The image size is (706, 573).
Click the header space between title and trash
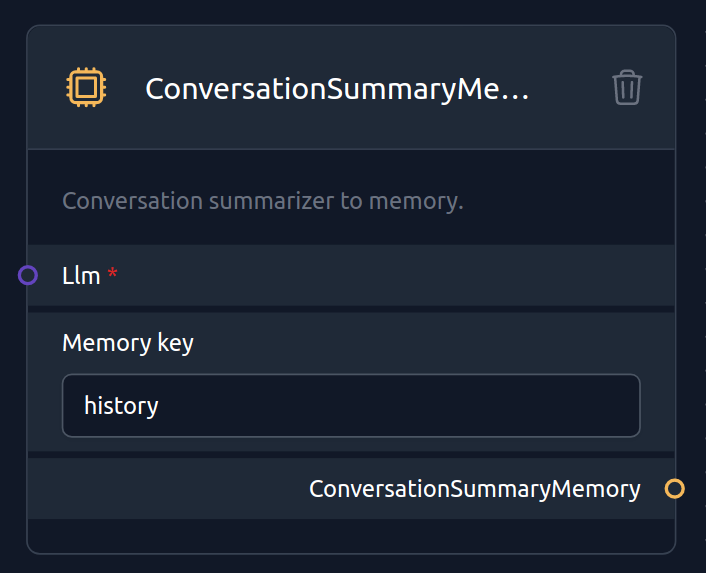(x=570, y=88)
